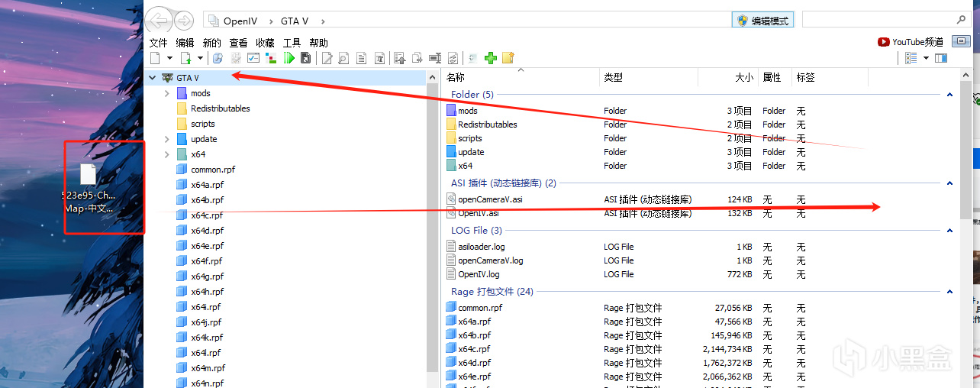Collapse the ASI 插件 group

[x=949, y=183]
